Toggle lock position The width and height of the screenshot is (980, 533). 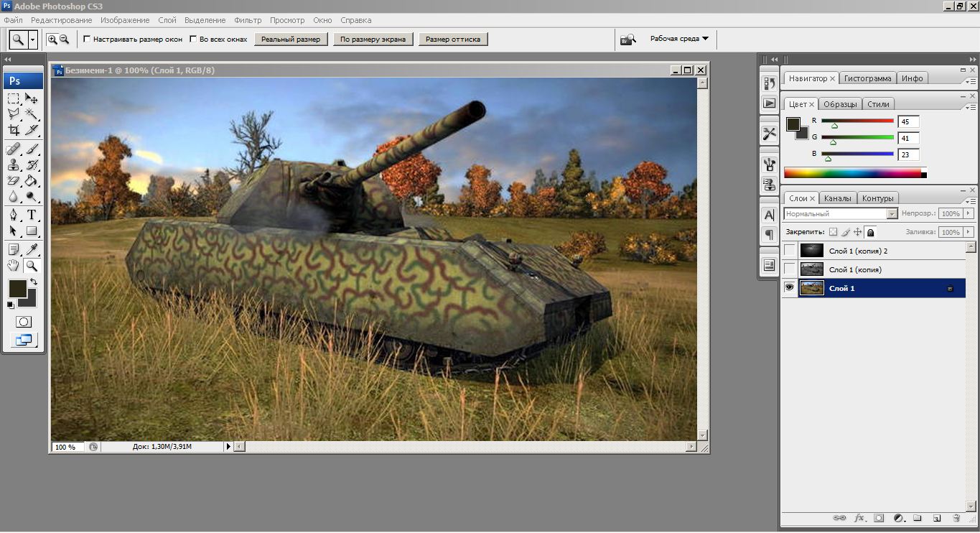(x=857, y=232)
